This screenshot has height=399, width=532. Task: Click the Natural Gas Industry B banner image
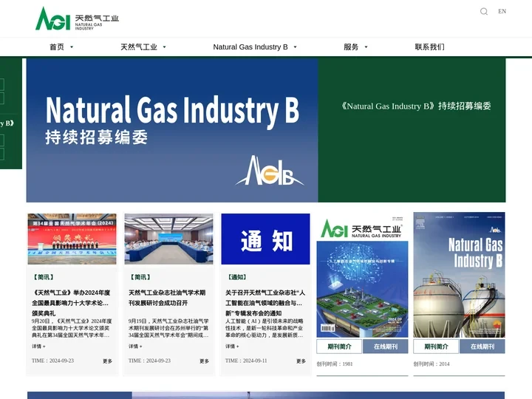tap(172, 130)
